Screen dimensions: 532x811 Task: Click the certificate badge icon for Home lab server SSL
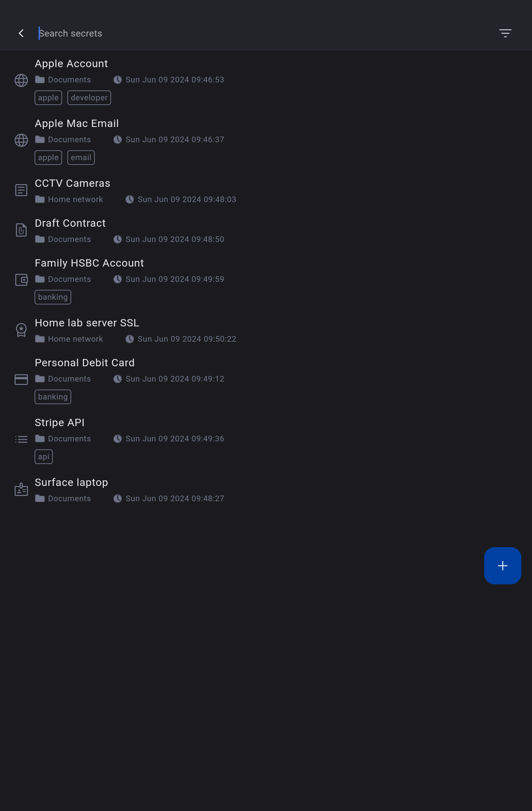(21, 330)
